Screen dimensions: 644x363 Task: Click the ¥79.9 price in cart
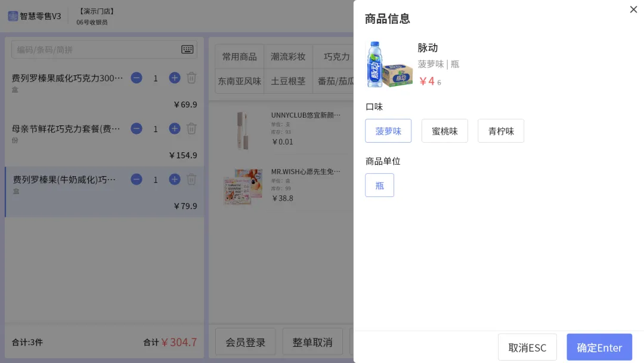coord(185,206)
